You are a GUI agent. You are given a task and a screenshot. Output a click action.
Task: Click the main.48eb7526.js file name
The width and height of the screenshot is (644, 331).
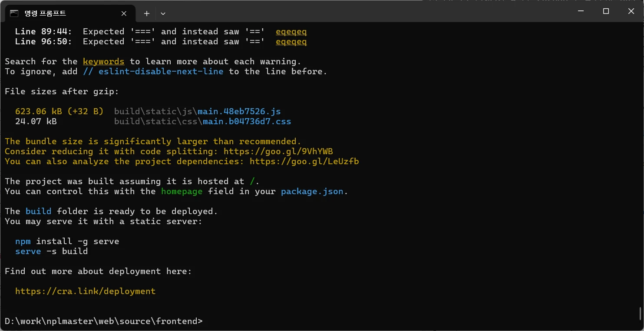239,112
